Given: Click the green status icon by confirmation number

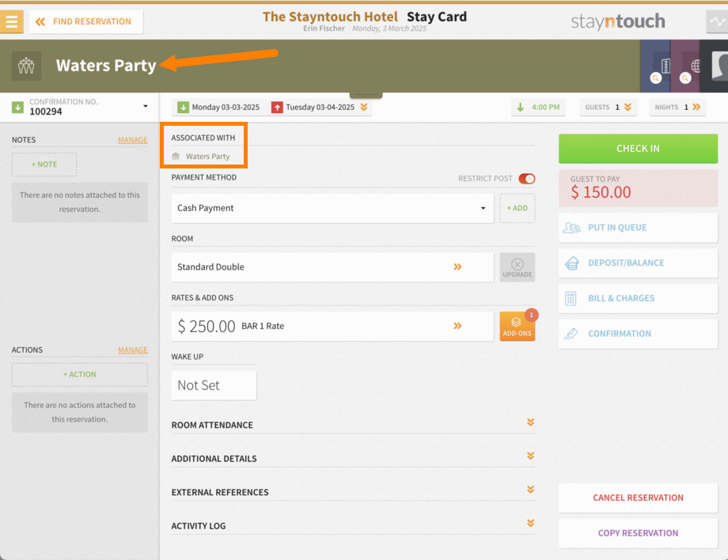Looking at the screenshot, I should tap(17, 108).
